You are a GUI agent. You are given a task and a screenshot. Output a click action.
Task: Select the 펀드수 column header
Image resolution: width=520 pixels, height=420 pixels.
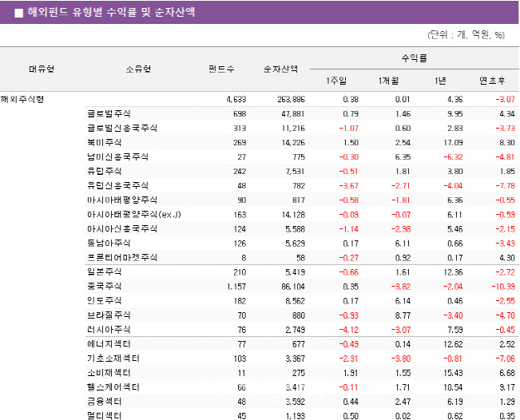pyautogui.click(x=221, y=69)
